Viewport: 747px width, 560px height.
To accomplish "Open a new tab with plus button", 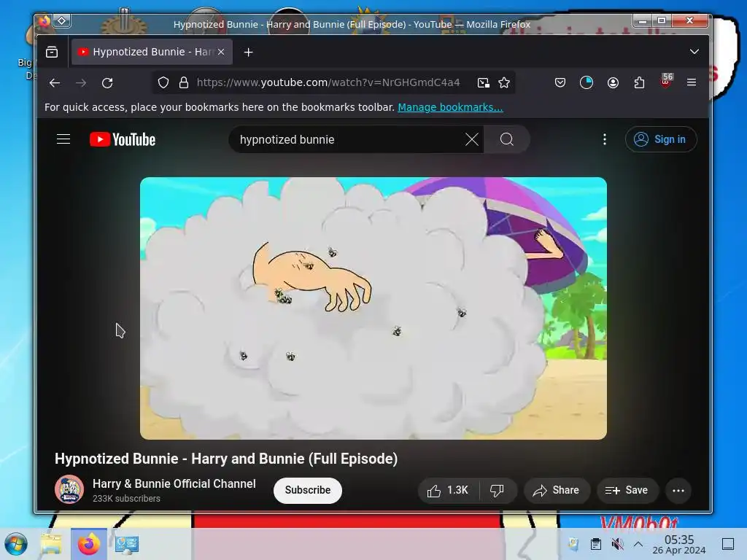I will tap(248, 52).
